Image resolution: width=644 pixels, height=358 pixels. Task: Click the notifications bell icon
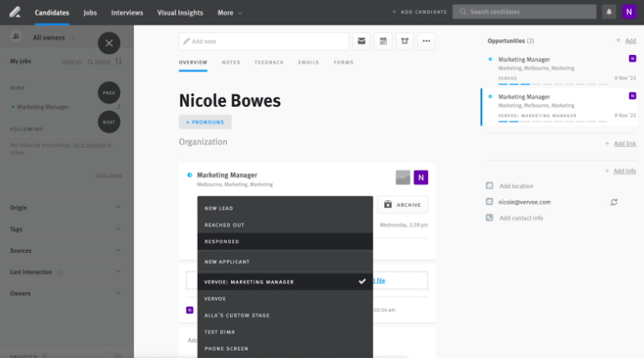pyautogui.click(x=609, y=11)
